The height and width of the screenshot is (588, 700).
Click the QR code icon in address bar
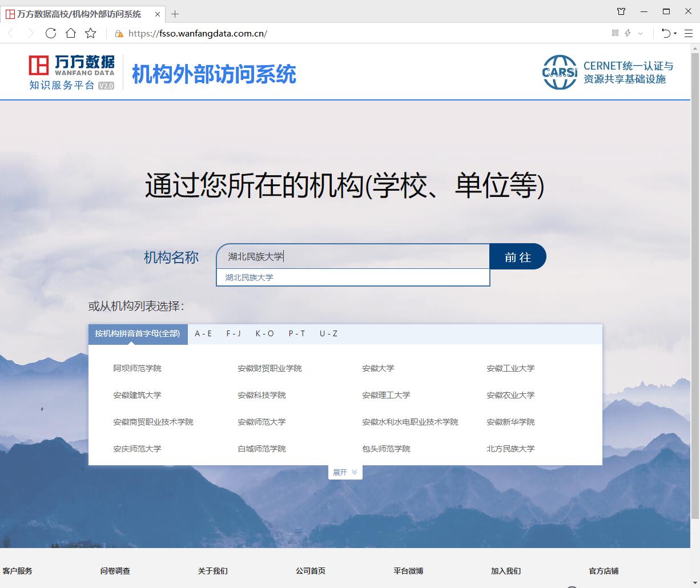tap(615, 33)
